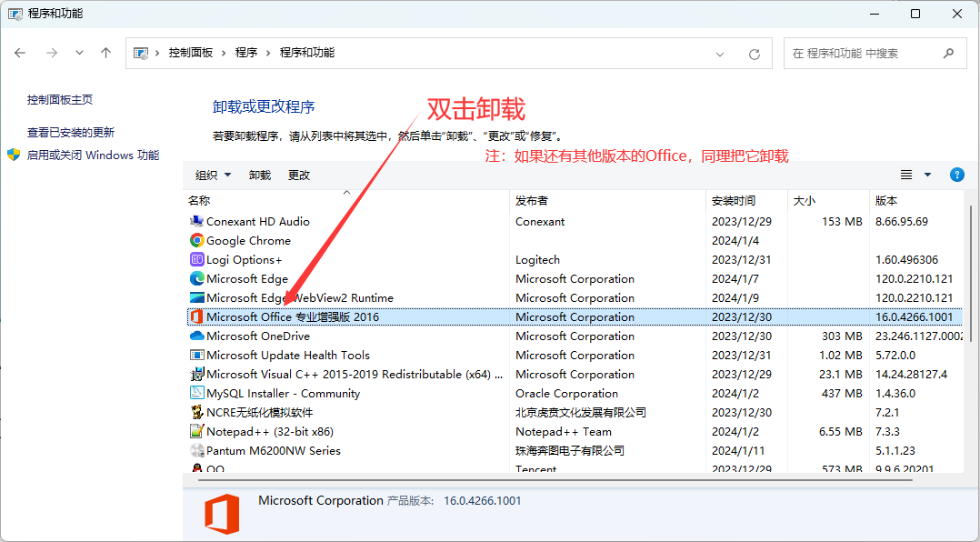The image size is (980, 542).
Task: Click the Logi Options+ icon
Action: tap(197, 259)
